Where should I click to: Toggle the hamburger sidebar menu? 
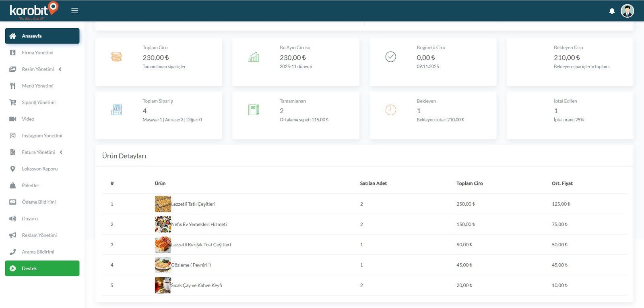coord(74,10)
